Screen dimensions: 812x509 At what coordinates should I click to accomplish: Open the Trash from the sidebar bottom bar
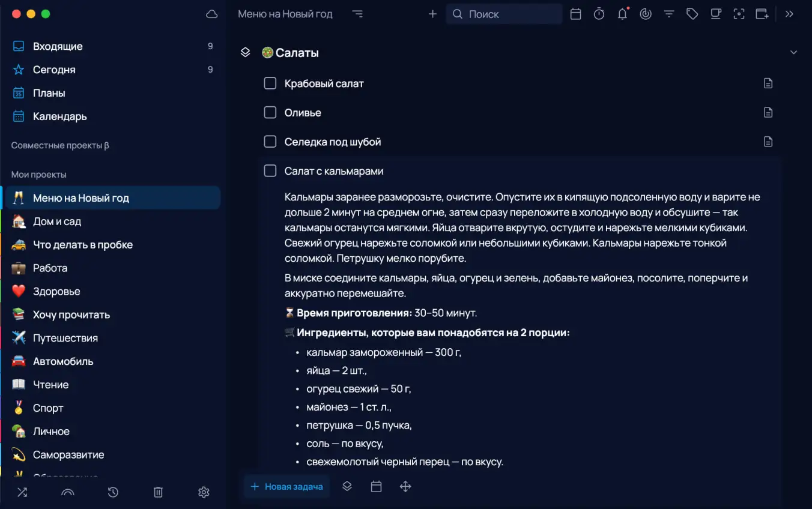[x=157, y=492]
